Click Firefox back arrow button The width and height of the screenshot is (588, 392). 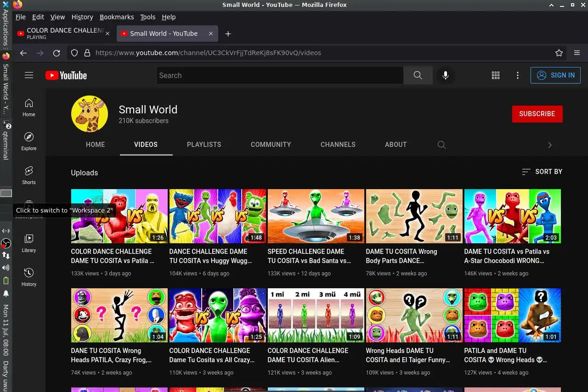(23, 53)
